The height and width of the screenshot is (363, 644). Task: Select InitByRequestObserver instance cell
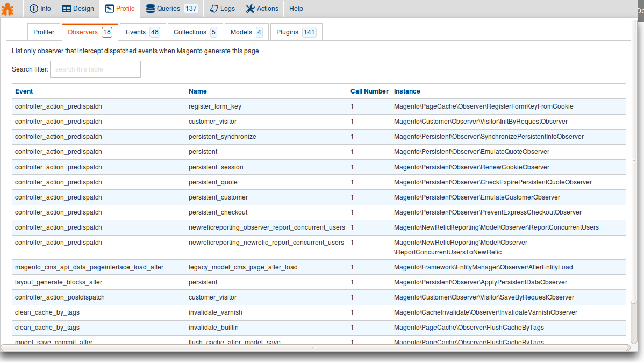tap(481, 122)
